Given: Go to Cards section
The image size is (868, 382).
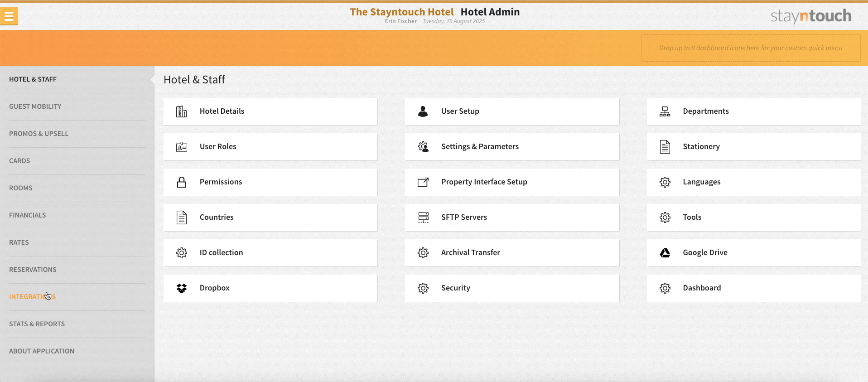Looking at the screenshot, I should (x=19, y=161).
